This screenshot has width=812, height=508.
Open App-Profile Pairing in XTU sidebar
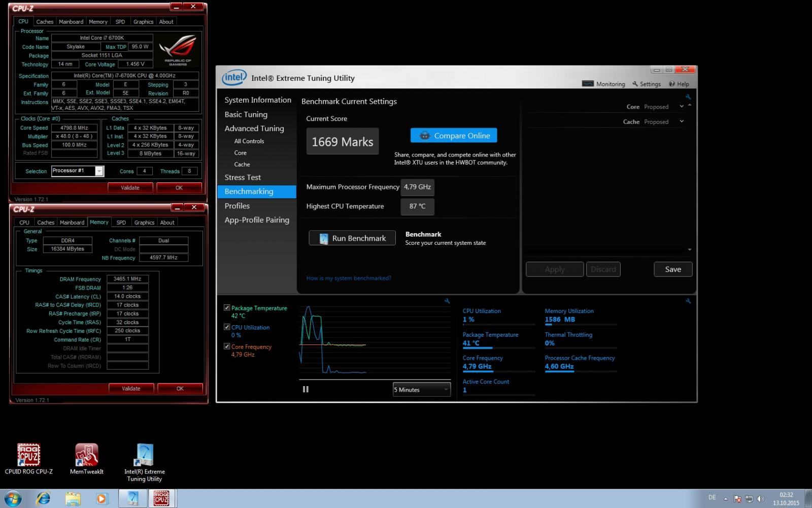coord(257,220)
